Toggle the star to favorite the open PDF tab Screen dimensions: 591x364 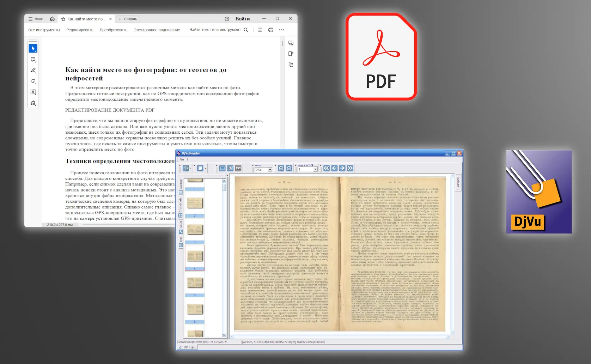[x=63, y=19]
